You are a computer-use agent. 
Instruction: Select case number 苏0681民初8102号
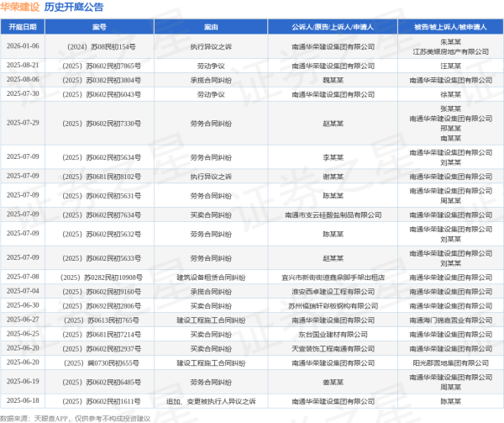click(102, 177)
